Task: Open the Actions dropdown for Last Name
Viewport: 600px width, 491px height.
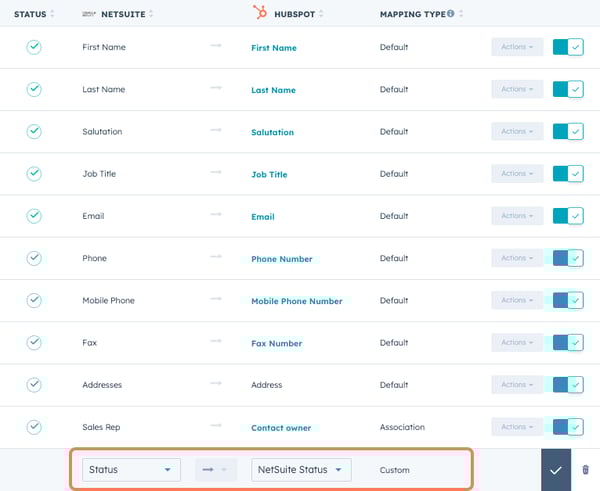Action: (x=517, y=89)
